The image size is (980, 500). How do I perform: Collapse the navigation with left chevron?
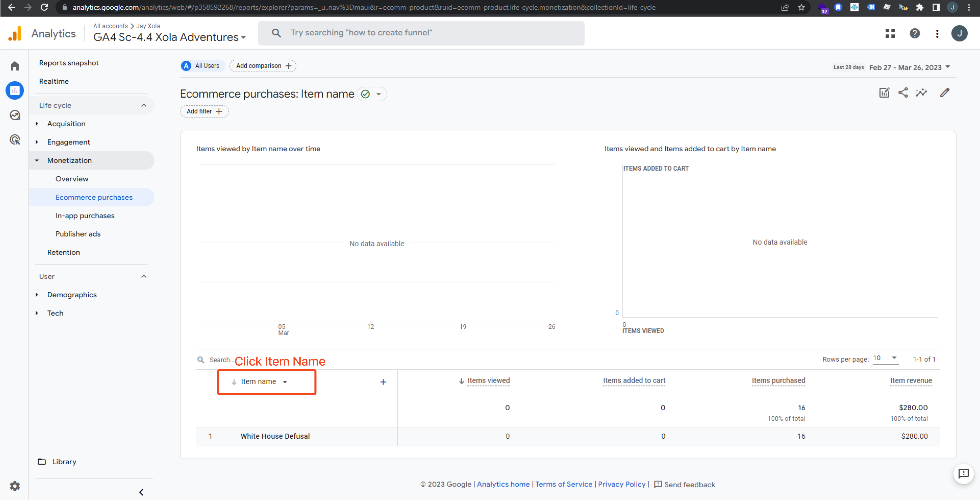coord(141,492)
